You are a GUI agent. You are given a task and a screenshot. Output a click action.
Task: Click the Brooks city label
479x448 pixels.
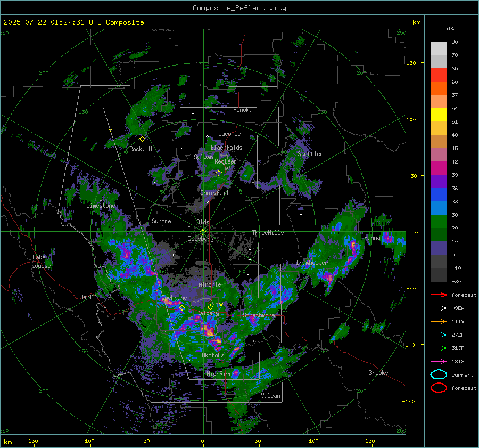[x=378, y=373]
